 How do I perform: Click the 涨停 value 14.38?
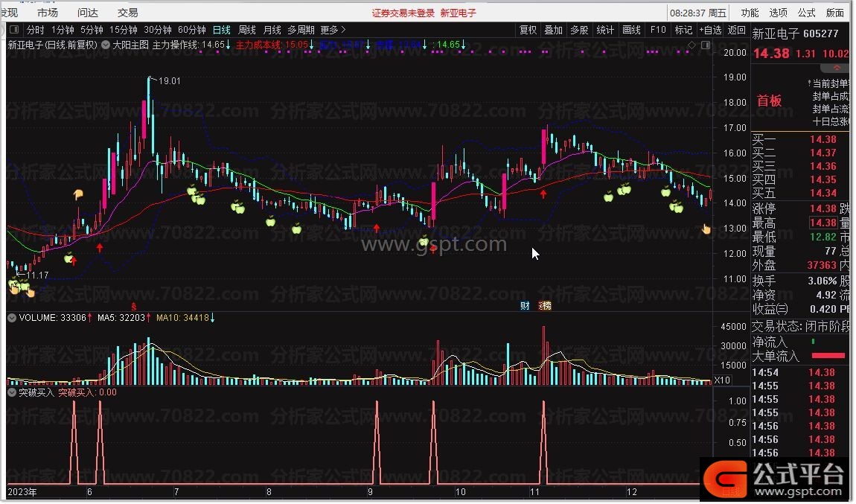click(x=823, y=208)
